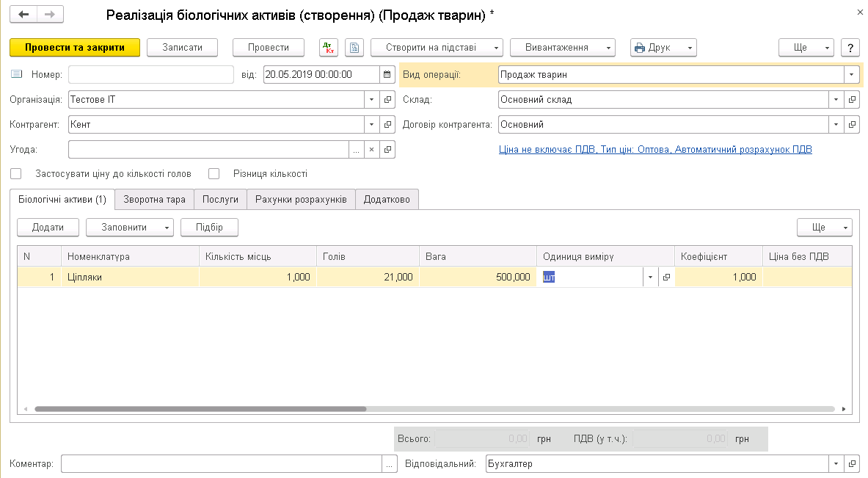Click into the Коментар input field
Viewport: 868px width, 478px height.
(x=222, y=464)
